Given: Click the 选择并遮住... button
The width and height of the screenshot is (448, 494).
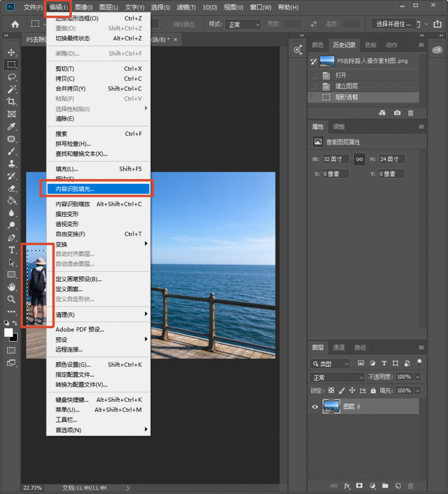Looking at the screenshot, I should pyautogui.click(x=394, y=24).
